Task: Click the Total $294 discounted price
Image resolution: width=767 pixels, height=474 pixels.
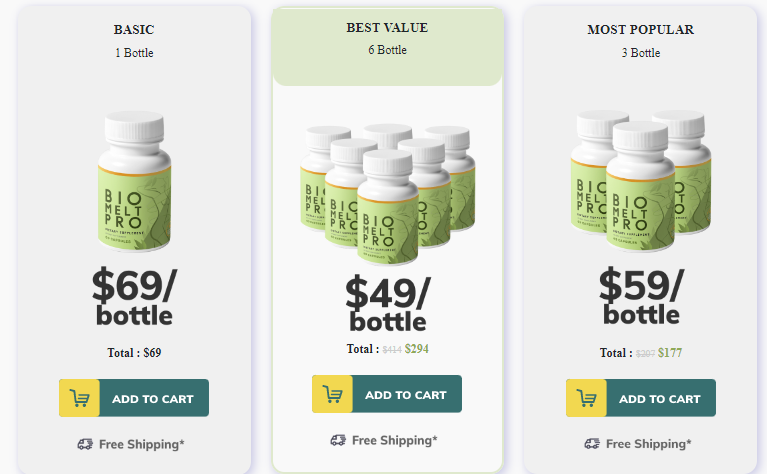Action: pyautogui.click(x=416, y=349)
